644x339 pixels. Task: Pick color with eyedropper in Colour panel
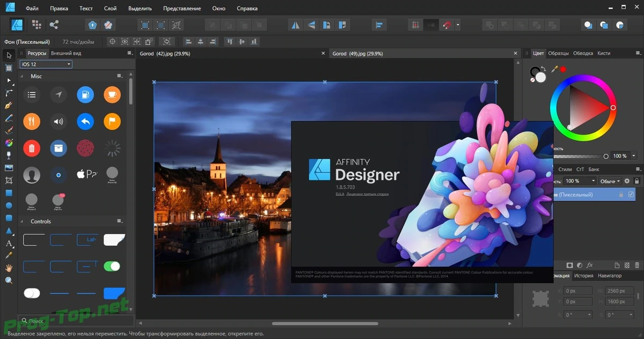point(555,69)
